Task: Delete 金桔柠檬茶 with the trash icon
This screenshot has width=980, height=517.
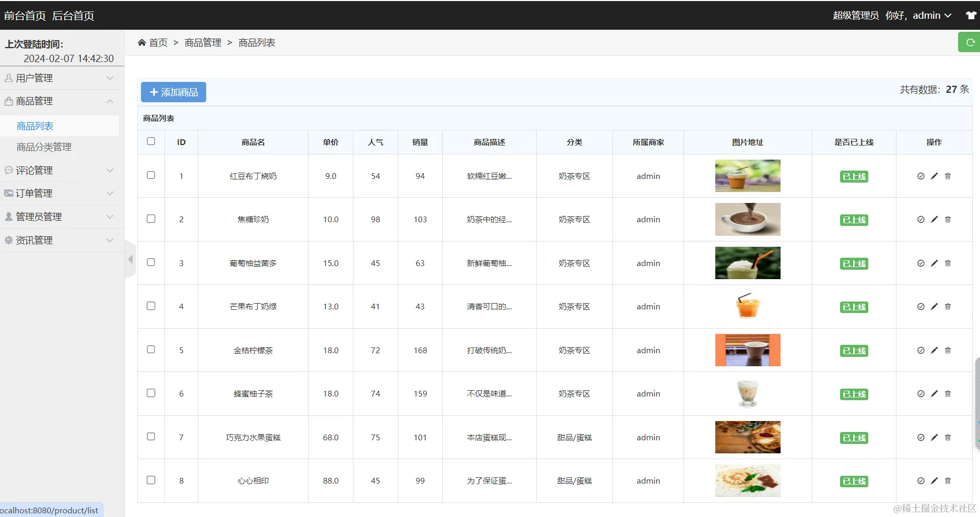Action: 948,351
